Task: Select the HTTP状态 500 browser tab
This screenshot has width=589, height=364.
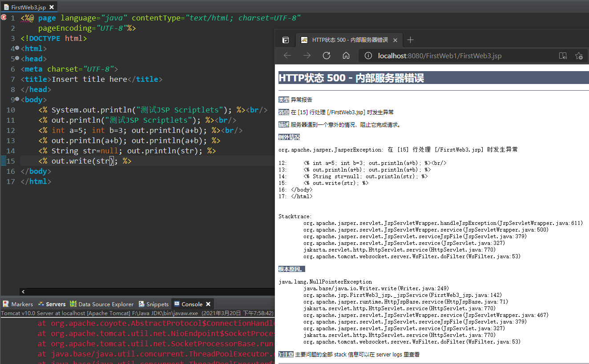Action: point(349,40)
